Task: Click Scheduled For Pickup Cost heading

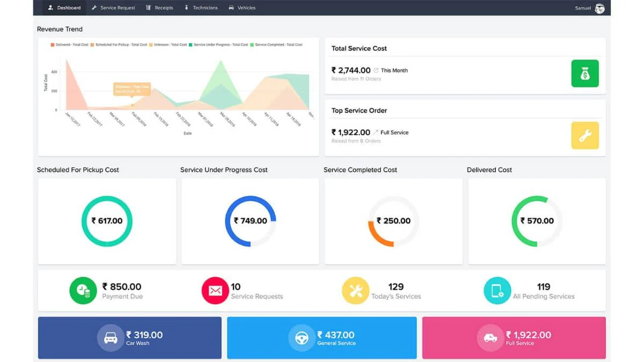Action: (x=78, y=169)
